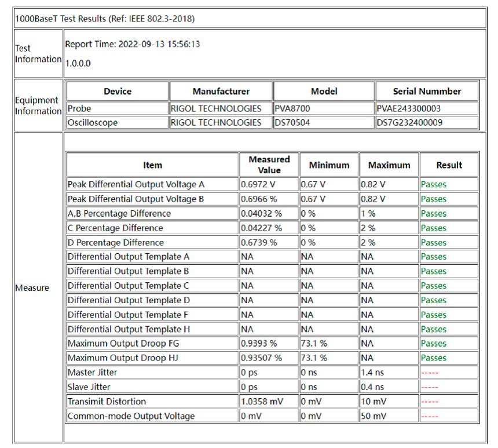Click the version number 1.0.0.0
This screenshot has width=498, height=448.
(x=78, y=64)
